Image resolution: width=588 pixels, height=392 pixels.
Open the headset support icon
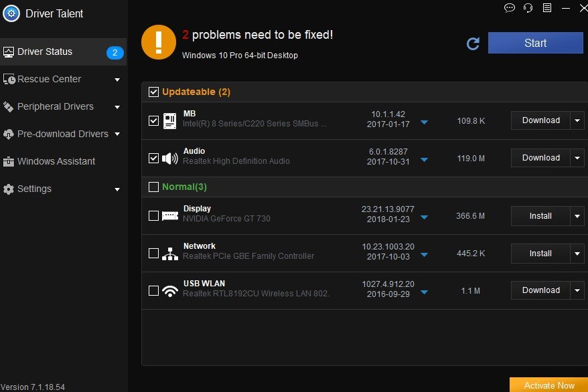tap(528, 8)
